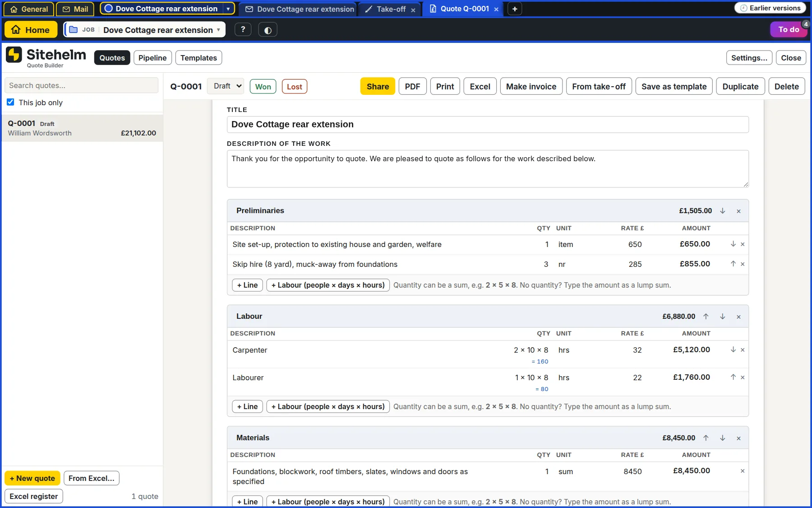Viewport: 812px width, 508px height.
Task: Mark quote as Won
Action: tap(263, 87)
